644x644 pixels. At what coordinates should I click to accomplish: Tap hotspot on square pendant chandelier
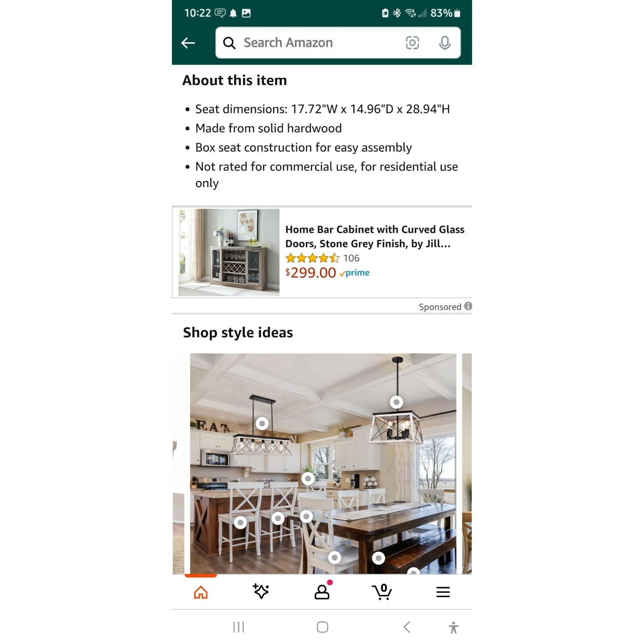396,402
